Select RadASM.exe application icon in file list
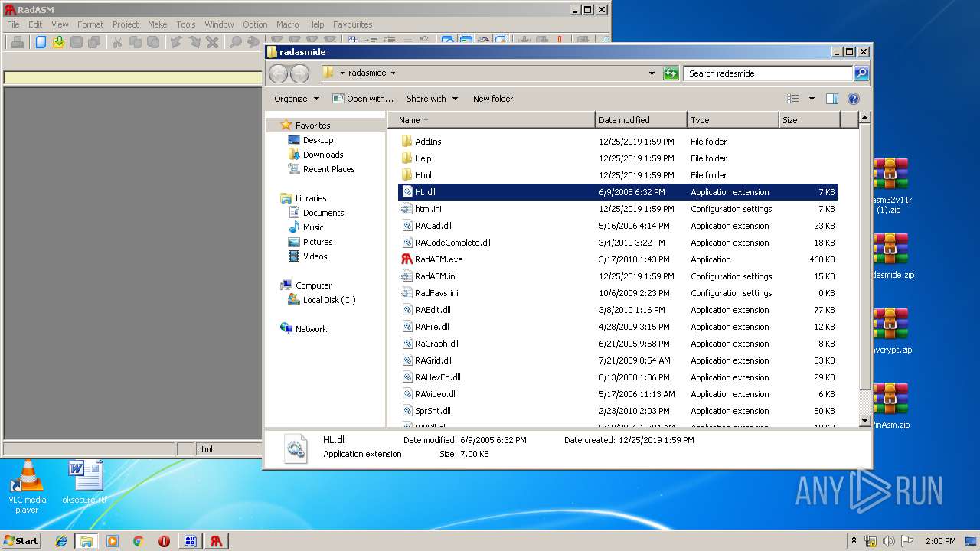Viewport: 980px width, 551px height. coord(407,259)
